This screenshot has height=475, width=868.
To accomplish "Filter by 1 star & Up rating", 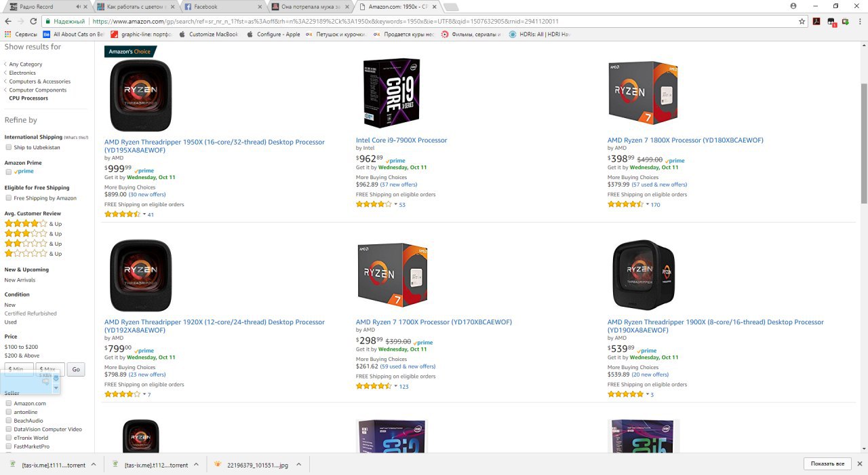I will pos(33,253).
